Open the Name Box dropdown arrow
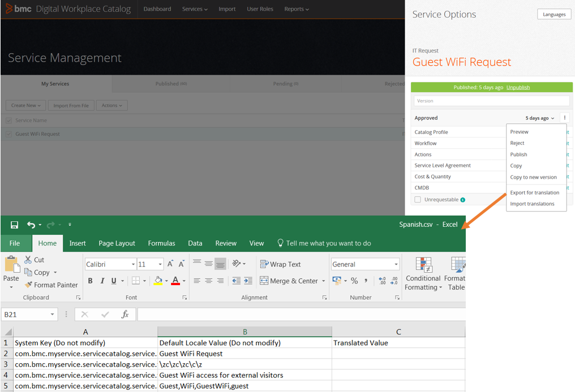Image resolution: width=575 pixels, height=392 pixels. tap(53, 315)
